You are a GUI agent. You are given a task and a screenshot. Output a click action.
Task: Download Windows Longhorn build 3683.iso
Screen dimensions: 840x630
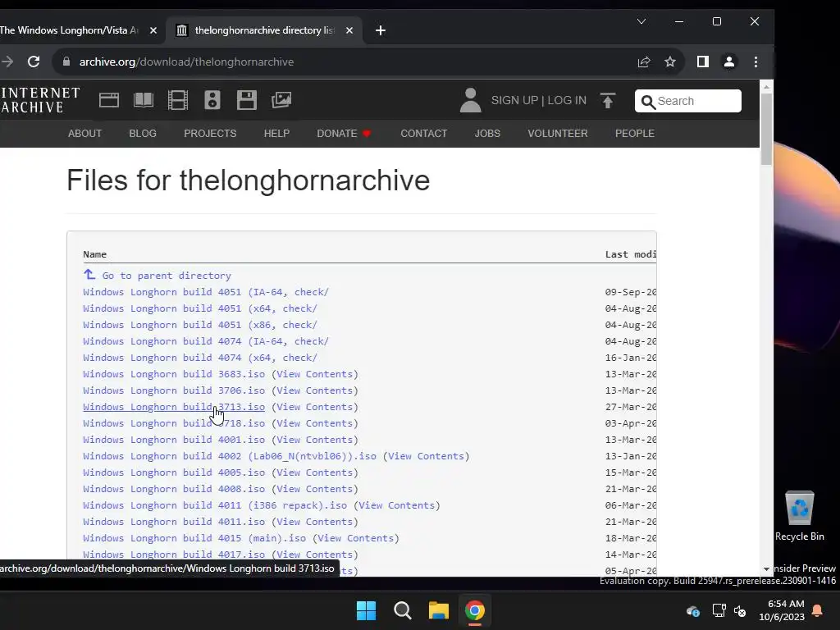click(174, 374)
